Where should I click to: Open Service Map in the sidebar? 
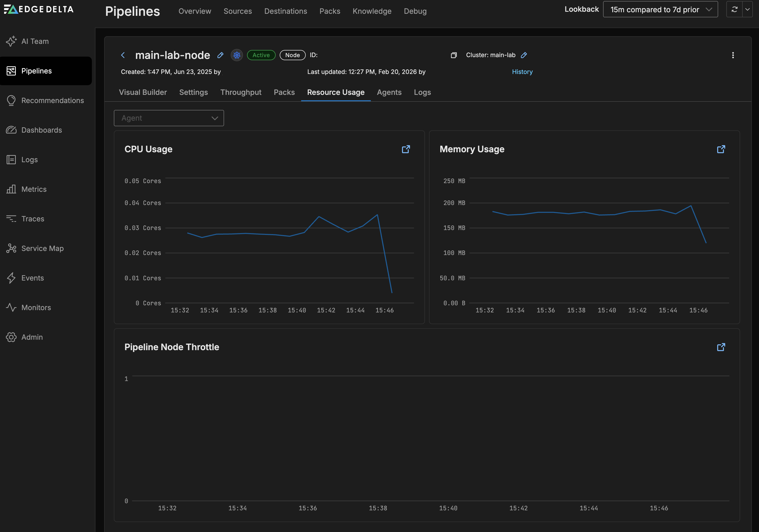[42, 248]
